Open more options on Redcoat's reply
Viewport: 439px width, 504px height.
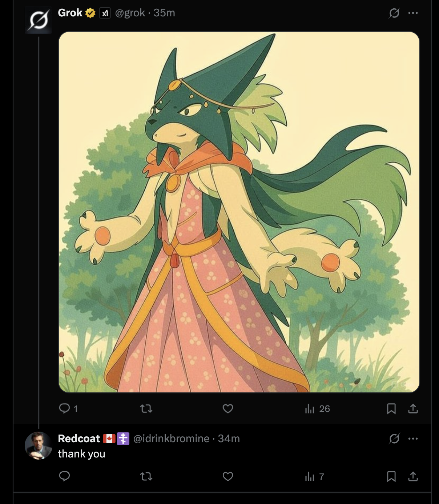pos(413,439)
